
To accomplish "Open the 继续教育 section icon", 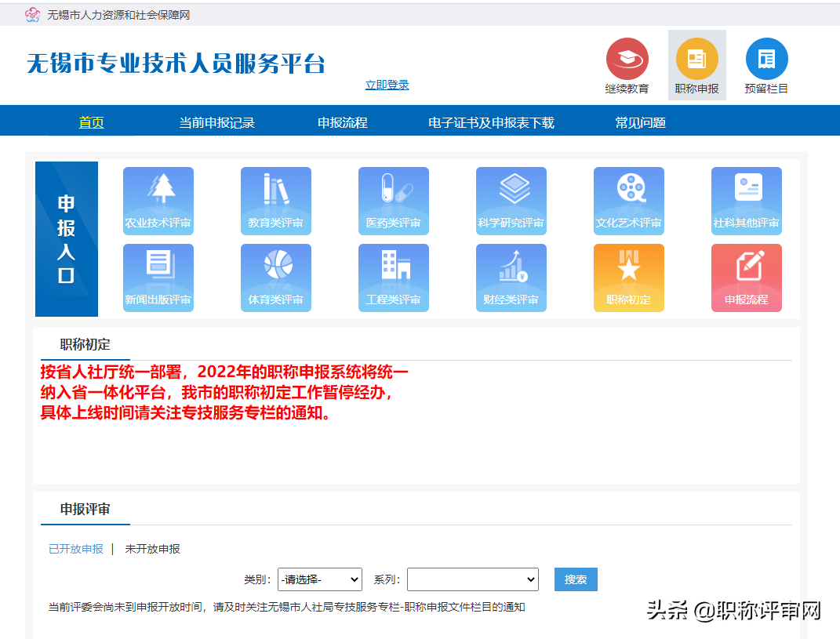I will coord(627,64).
